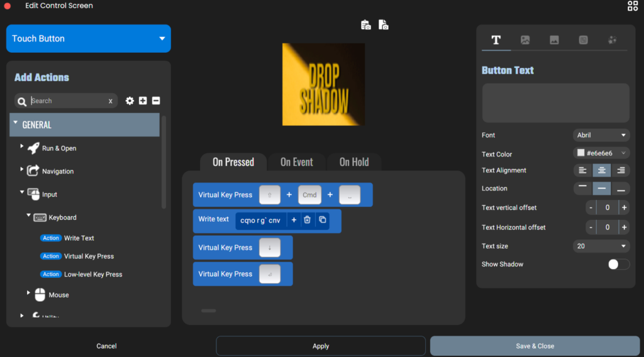Click the settings gear beside the search box
Image resolution: width=644 pixels, height=357 pixels.
tap(130, 101)
